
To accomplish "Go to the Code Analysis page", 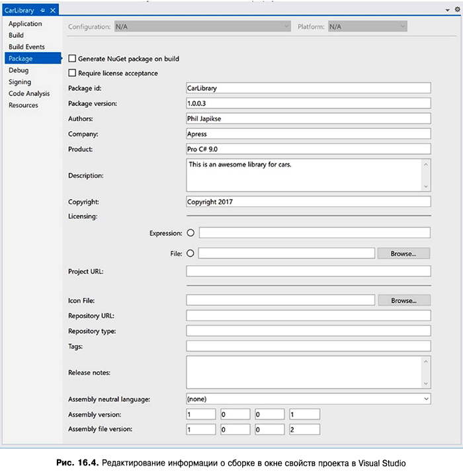I will click(x=29, y=94).
